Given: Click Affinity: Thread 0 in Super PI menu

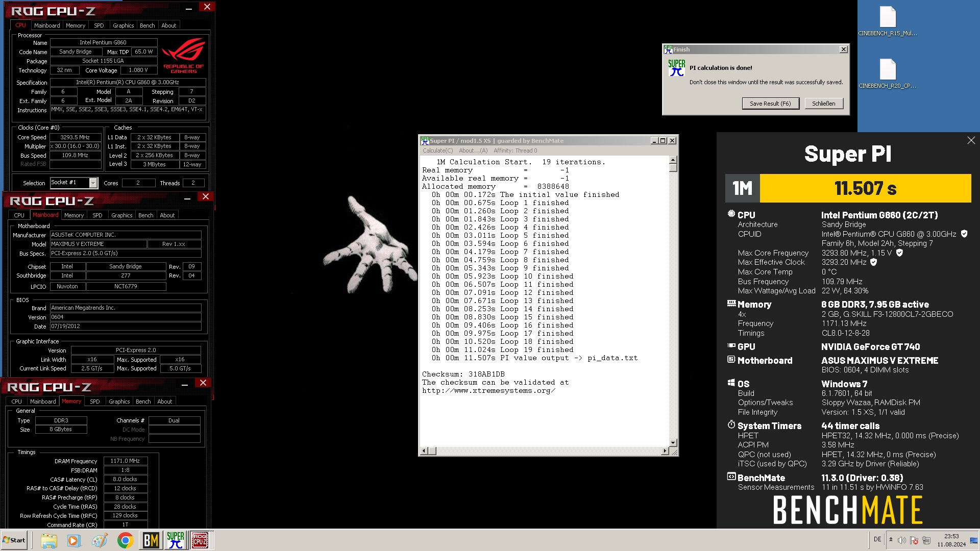Looking at the screenshot, I should point(515,151).
